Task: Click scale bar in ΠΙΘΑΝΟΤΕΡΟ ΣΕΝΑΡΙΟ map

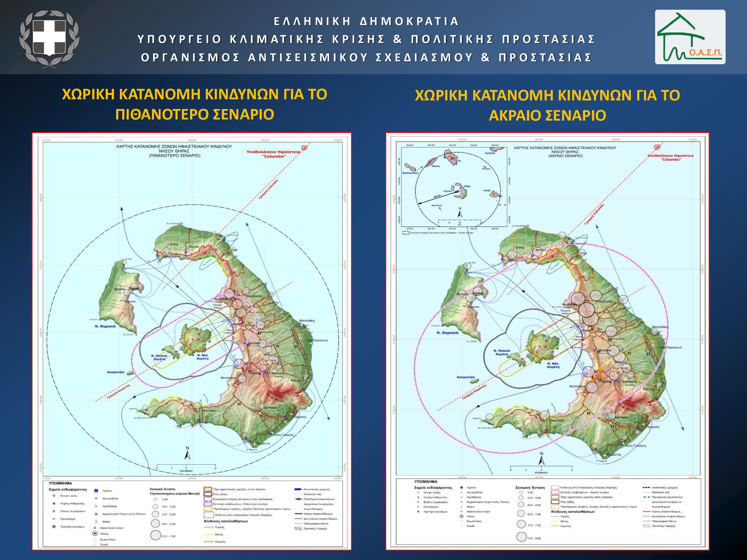Action: pyautogui.click(x=186, y=468)
